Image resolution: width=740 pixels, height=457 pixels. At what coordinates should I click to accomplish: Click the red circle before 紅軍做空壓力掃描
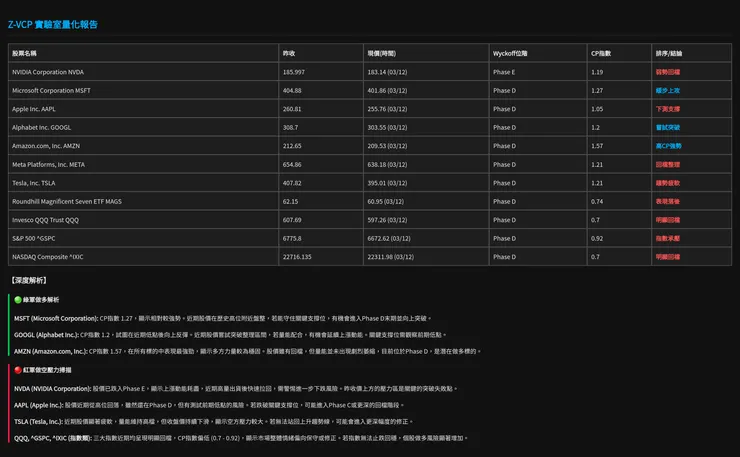pyautogui.click(x=18, y=370)
